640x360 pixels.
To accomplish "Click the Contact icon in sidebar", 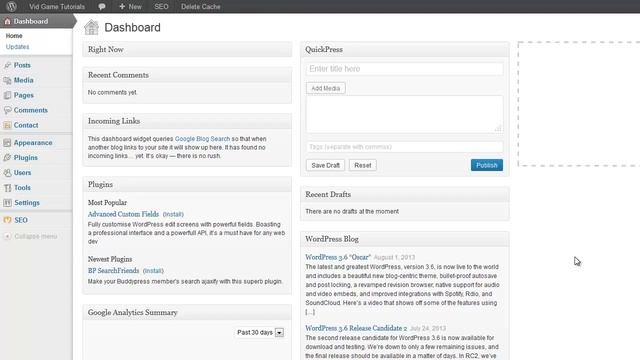I will click(x=7, y=125).
